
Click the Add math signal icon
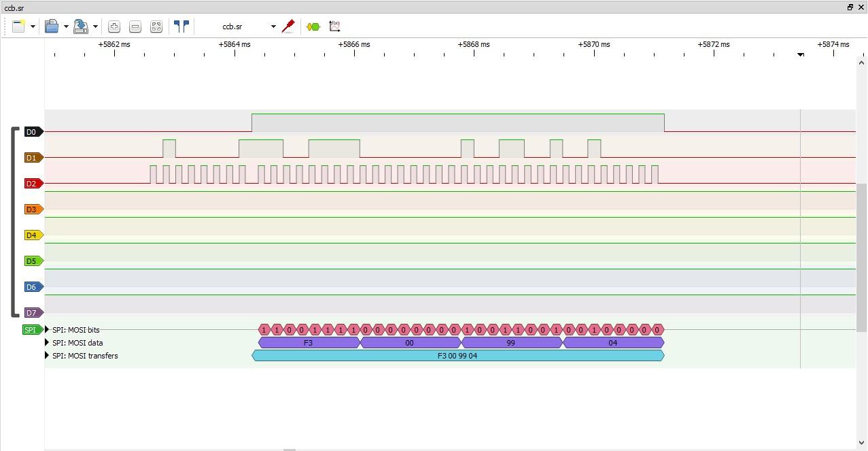pyautogui.click(x=334, y=27)
